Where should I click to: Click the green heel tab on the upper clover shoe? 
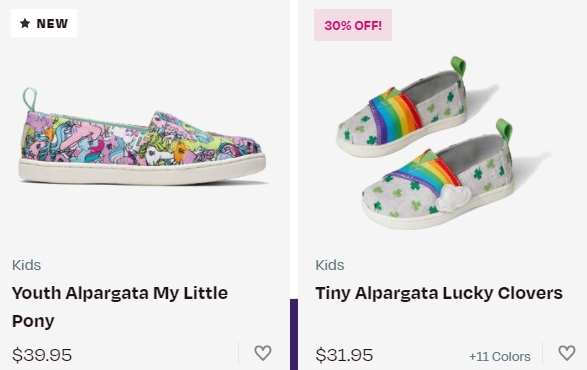(459, 66)
